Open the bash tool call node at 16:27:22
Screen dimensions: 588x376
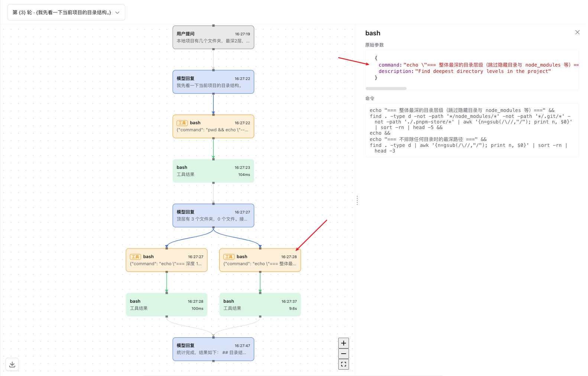pyautogui.click(x=213, y=126)
